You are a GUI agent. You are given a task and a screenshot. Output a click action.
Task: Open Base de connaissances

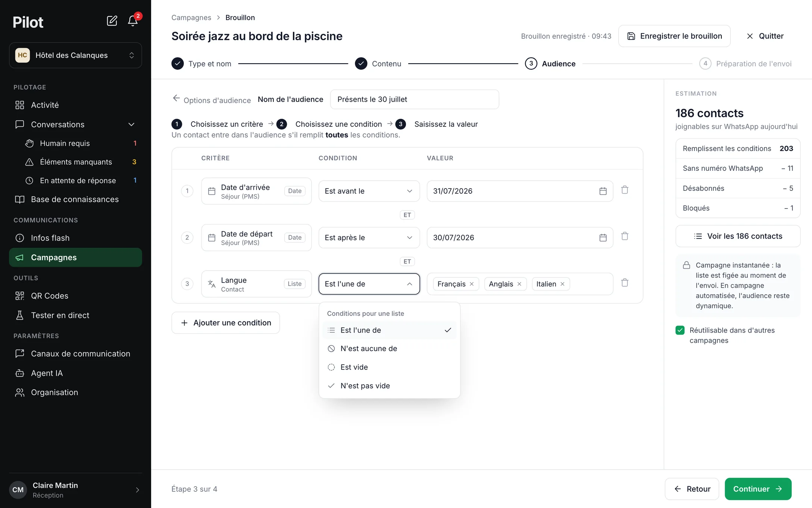pos(75,199)
